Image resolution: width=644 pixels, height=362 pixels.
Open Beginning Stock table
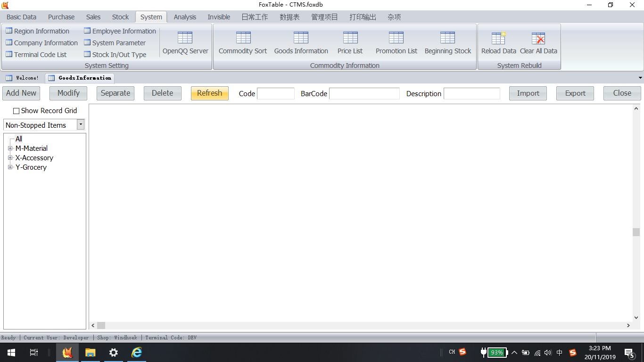click(447, 42)
